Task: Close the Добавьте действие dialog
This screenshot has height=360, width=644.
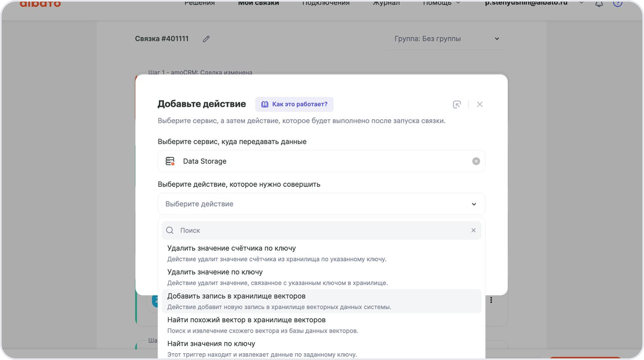Action: click(x=480, y=104)
